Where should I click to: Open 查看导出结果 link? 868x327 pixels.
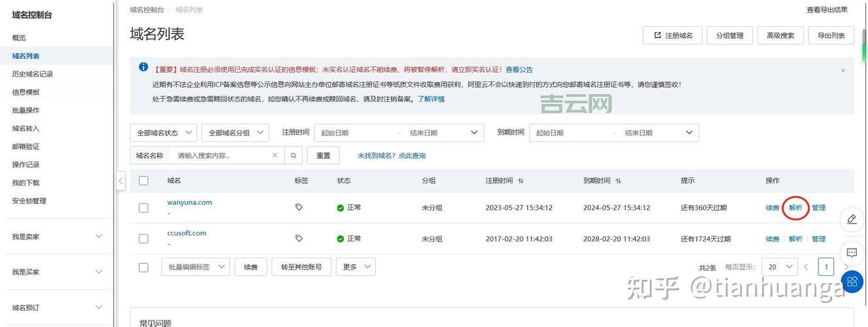click(827, 10)
